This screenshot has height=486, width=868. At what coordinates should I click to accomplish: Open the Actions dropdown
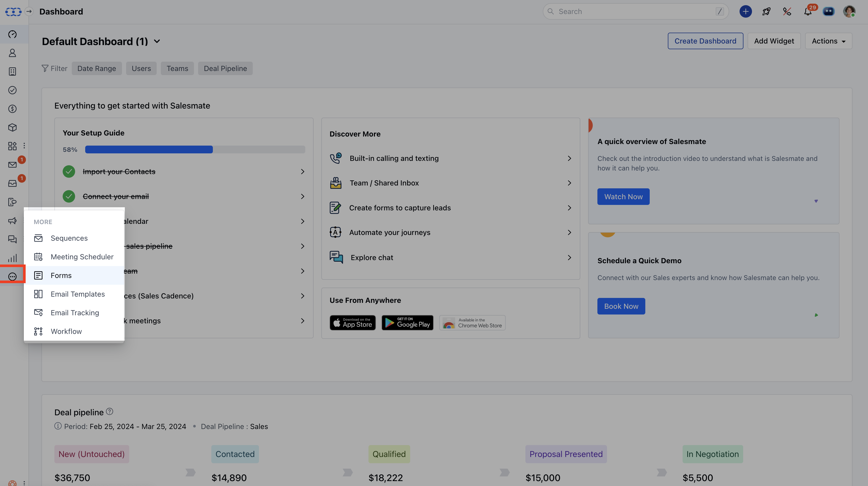click(x=829, y=41)
